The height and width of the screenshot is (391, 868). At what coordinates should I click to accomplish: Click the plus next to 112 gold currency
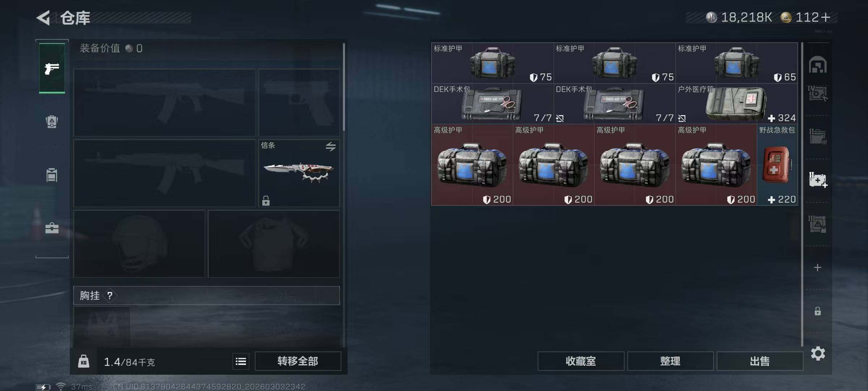click(825, 17)
